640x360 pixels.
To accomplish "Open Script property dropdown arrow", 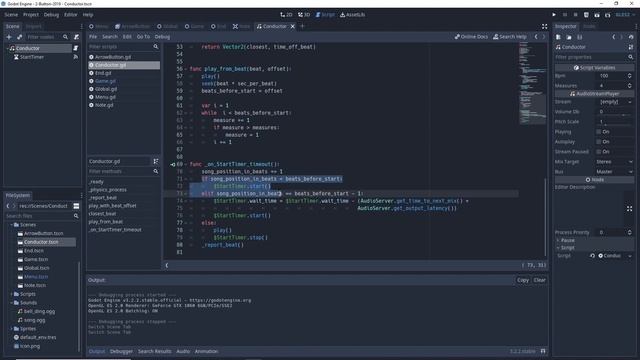I will tap(630, 256).
